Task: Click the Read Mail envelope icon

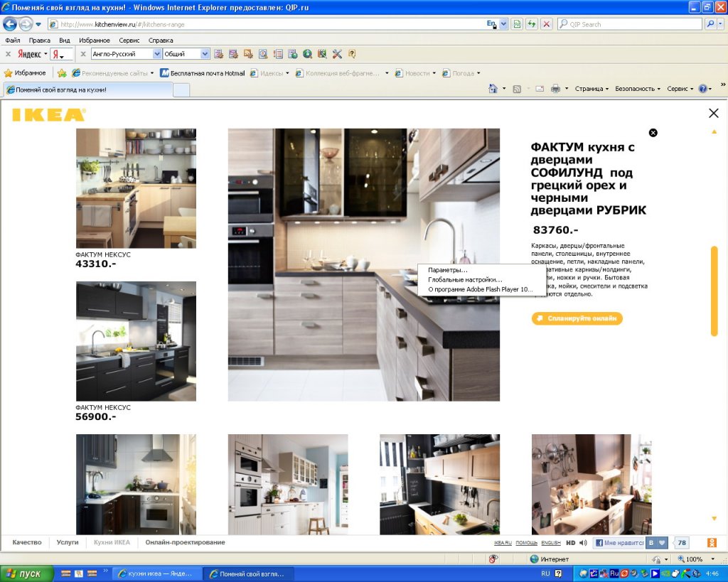Action: pyautogui.click(x=540, y=89)
